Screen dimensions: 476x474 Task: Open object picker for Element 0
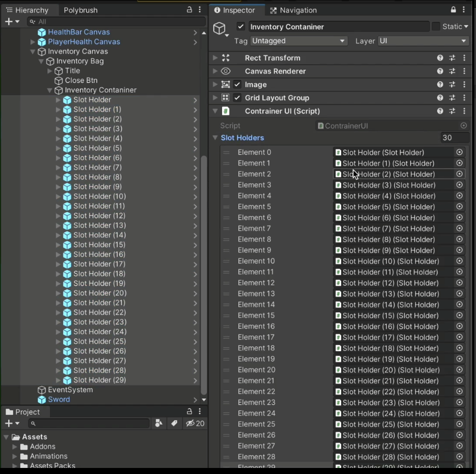tap(459, 152)
